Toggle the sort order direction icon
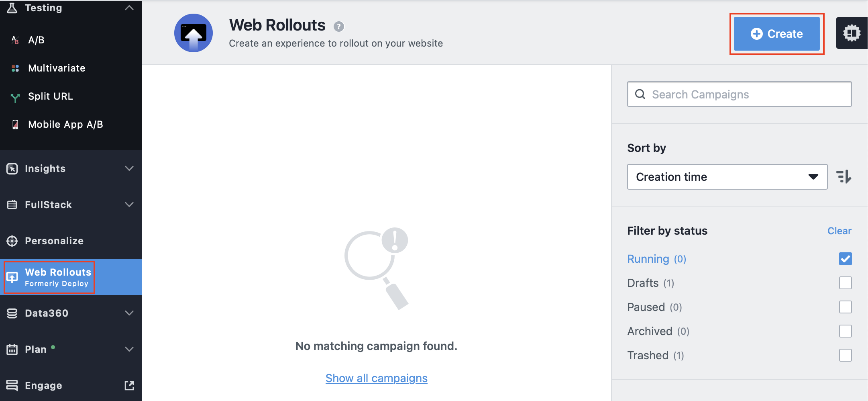Screen dimensions: 868x401 (x=844, y=177)
